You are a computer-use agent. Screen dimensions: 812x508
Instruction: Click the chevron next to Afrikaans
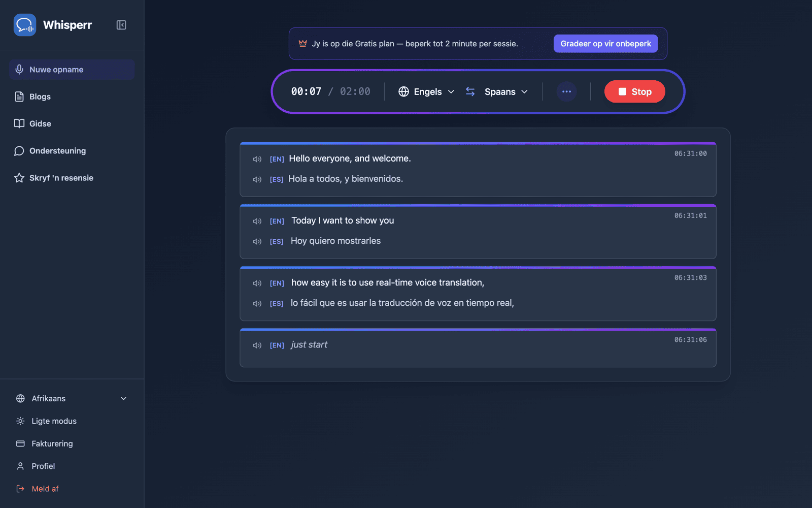123,398
